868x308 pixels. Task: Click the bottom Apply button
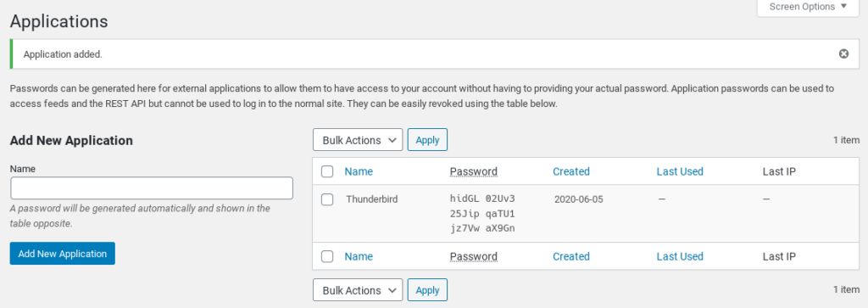tap(427, 290)
